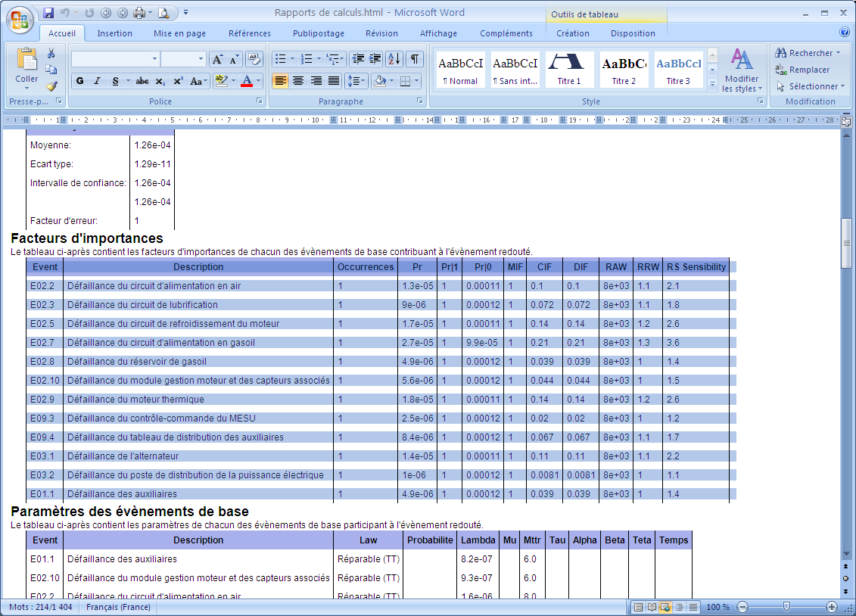
Task: Toggle display of paragraph marks
Action: (x=415, y=59)
